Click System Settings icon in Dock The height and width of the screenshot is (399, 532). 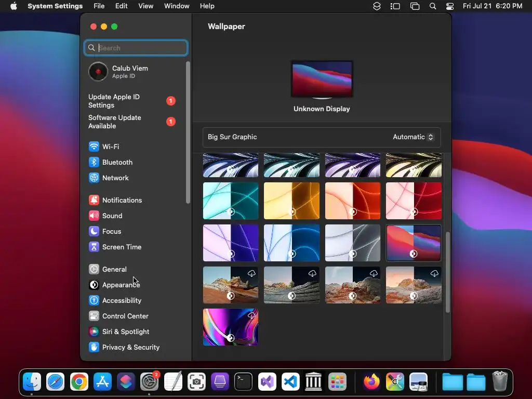coord(149,382)
